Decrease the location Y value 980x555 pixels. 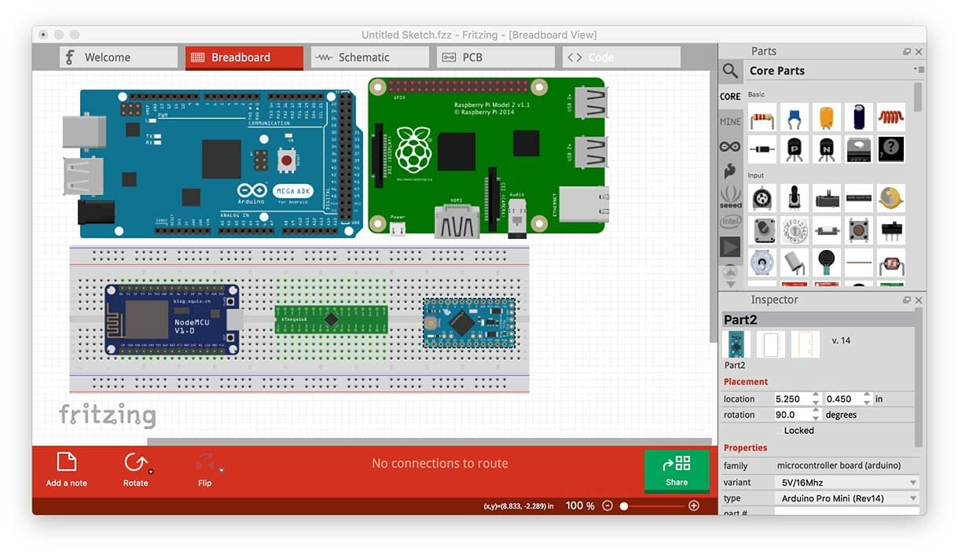[867, 403]
